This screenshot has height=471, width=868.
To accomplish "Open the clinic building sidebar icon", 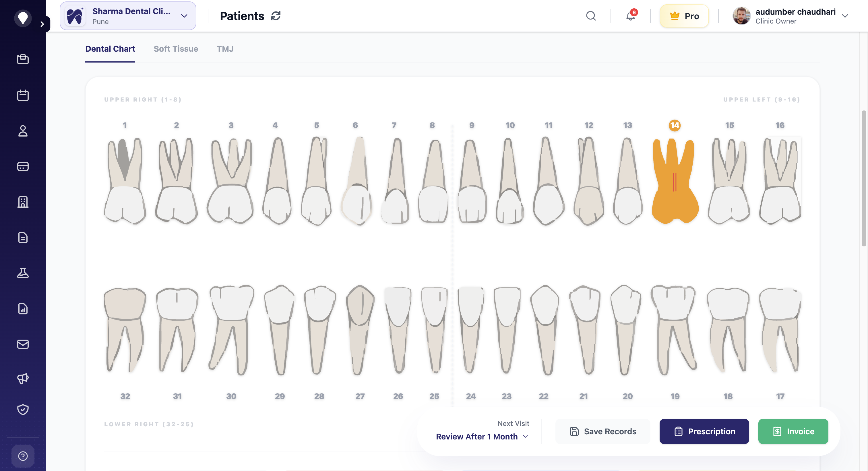I will 23,202.
